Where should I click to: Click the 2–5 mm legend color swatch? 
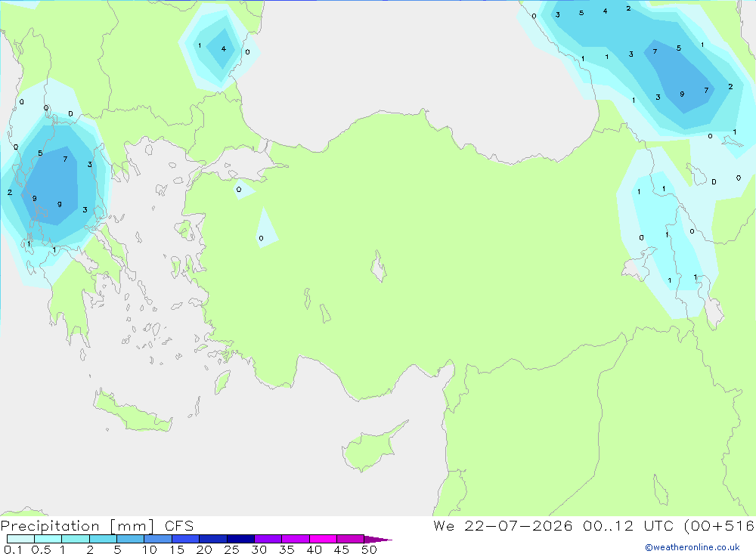[103, 539]
